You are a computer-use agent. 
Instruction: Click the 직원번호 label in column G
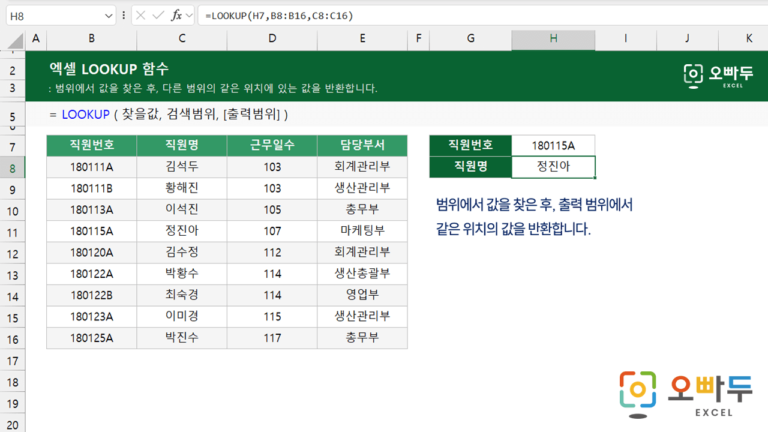(471, 145)
